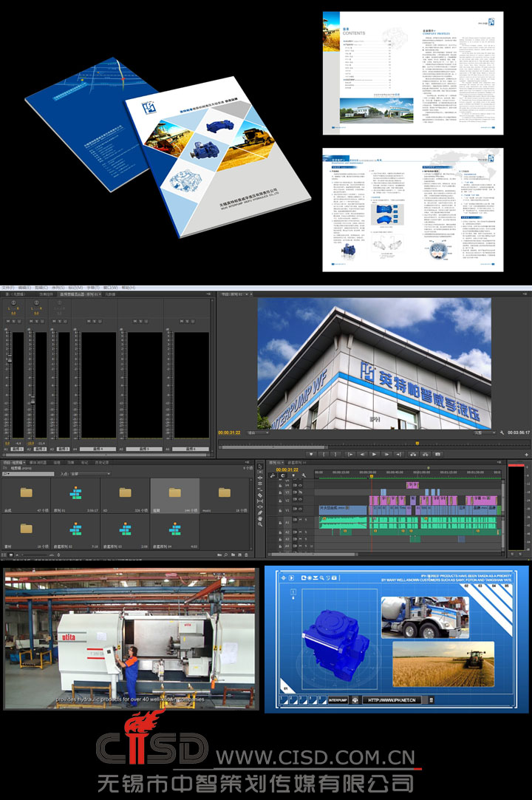Click the Project panel thumbnail zoom slider
532x800 pixels.
point(35,555)
